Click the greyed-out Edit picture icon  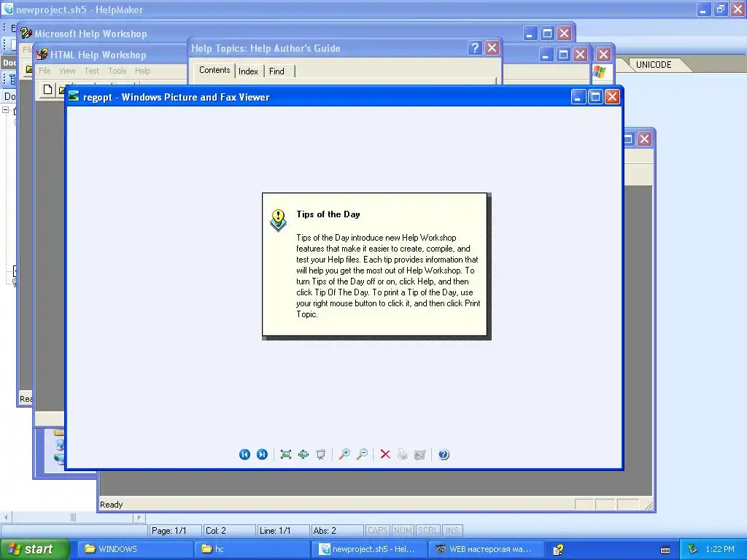(420, 454)
